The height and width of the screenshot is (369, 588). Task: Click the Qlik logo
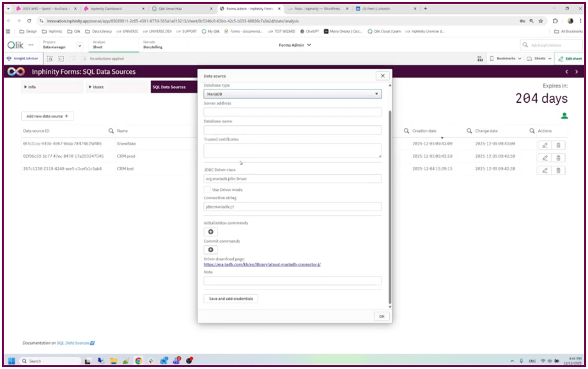point(15,45)
